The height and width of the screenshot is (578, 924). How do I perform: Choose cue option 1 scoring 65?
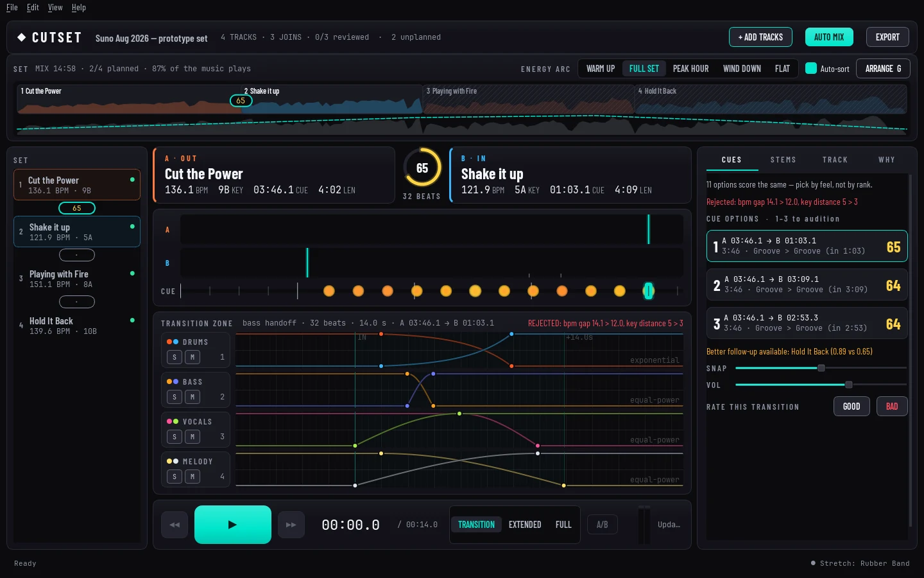pyautogui.click(x=807, y=246)
